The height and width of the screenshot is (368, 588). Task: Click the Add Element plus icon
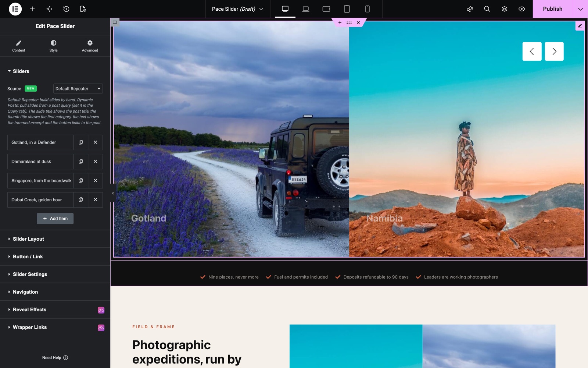click(x=32, y=9)
